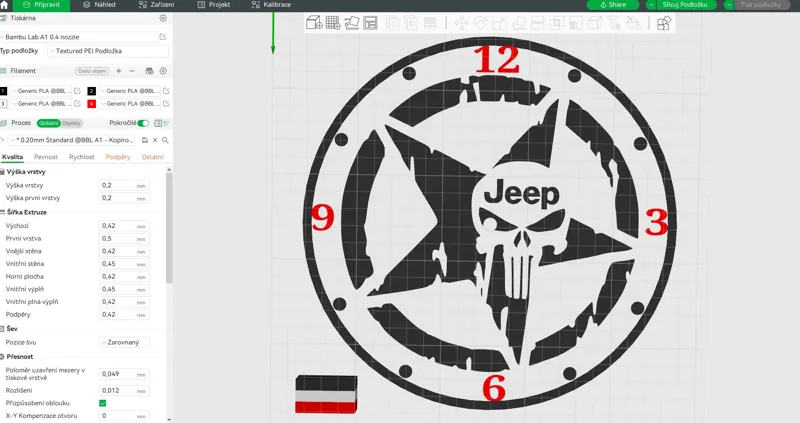The image size is (800, 423).
Task: Select the Rotate tool
Action: pyautogui.click(x=481, y=23)
